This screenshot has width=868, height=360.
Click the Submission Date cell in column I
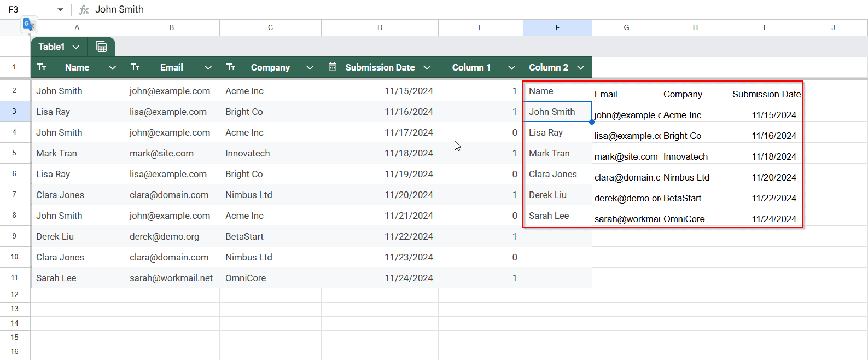click(x=764, y=91)
